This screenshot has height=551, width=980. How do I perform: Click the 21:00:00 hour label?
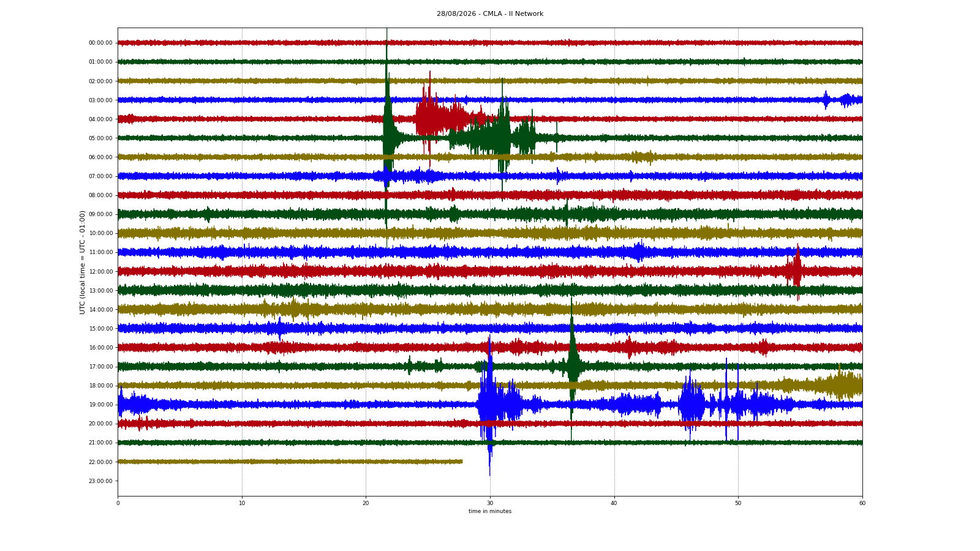(x=100, y=443)
